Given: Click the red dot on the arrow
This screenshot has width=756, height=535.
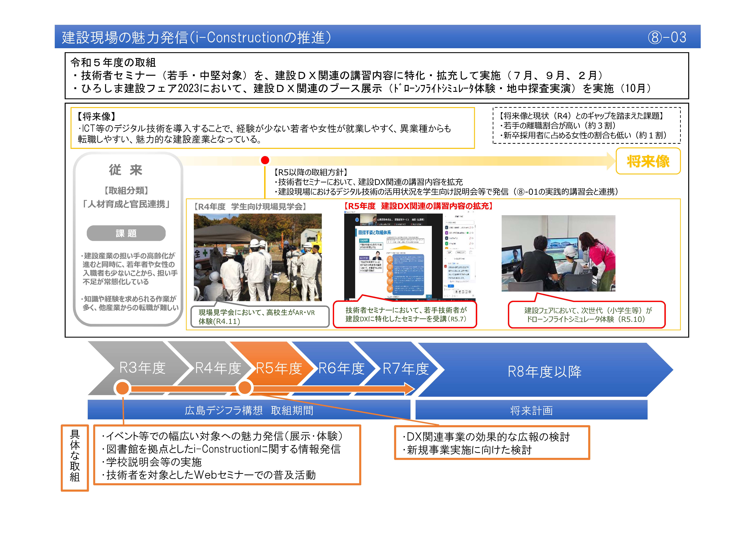Looking at the screenshot, I should (265, 160).
